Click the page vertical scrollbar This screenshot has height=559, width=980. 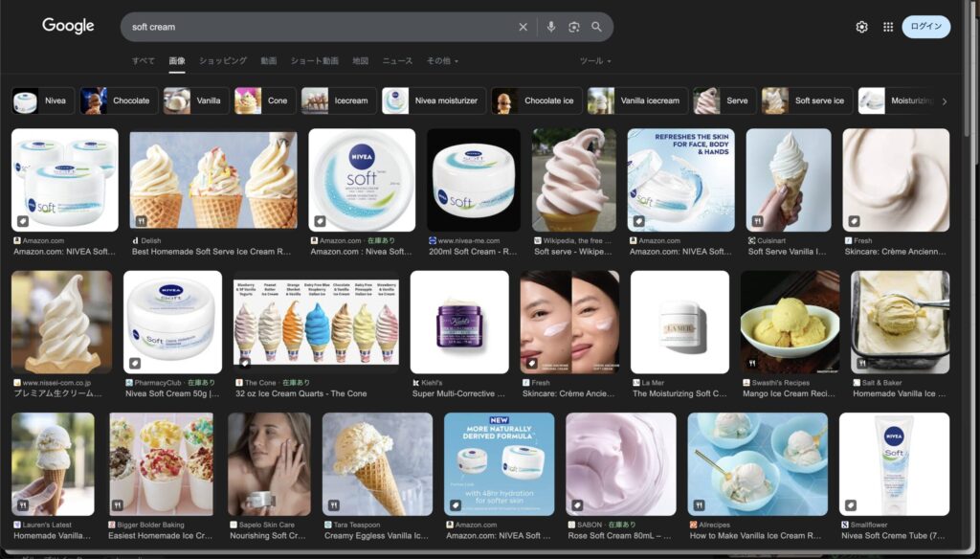[x=967, y=69]
